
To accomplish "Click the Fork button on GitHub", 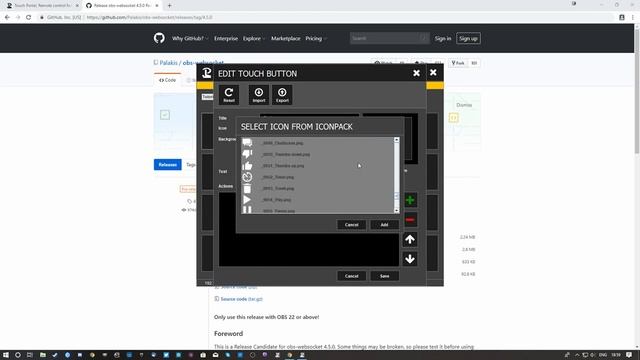I will [458, 63].
